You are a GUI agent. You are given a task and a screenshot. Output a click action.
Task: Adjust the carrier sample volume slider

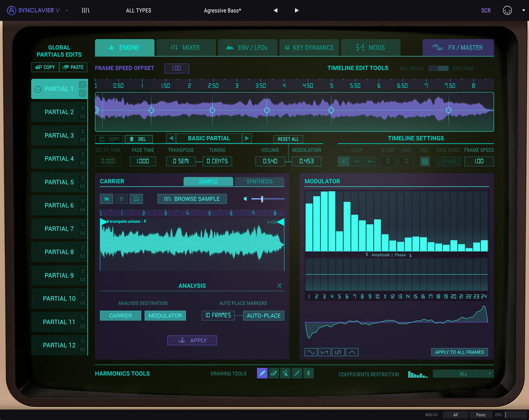[x=262, y=199]
